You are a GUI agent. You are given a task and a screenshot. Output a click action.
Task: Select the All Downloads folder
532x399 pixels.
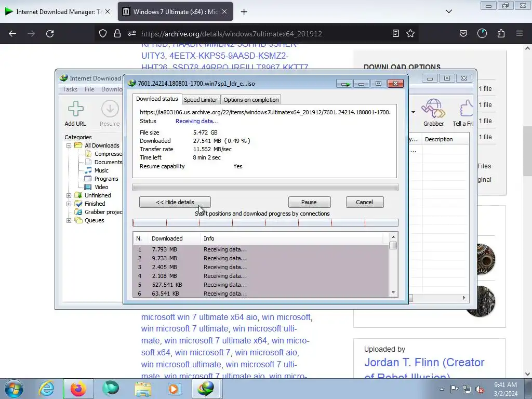coord(102,145)
